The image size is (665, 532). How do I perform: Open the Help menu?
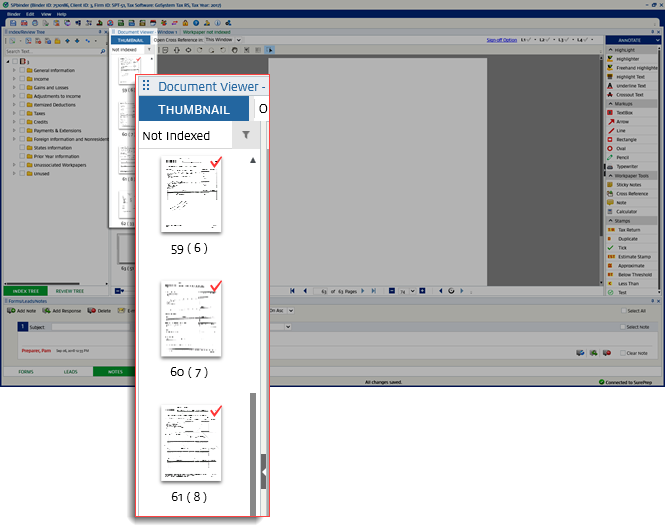click(61, 14)
